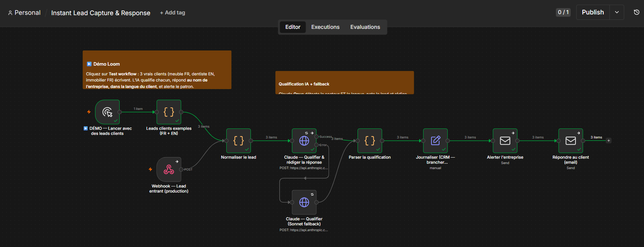Open the Leads clients exemples code node
The width and height of the screenshot is (644, 247).
point(169,112)
